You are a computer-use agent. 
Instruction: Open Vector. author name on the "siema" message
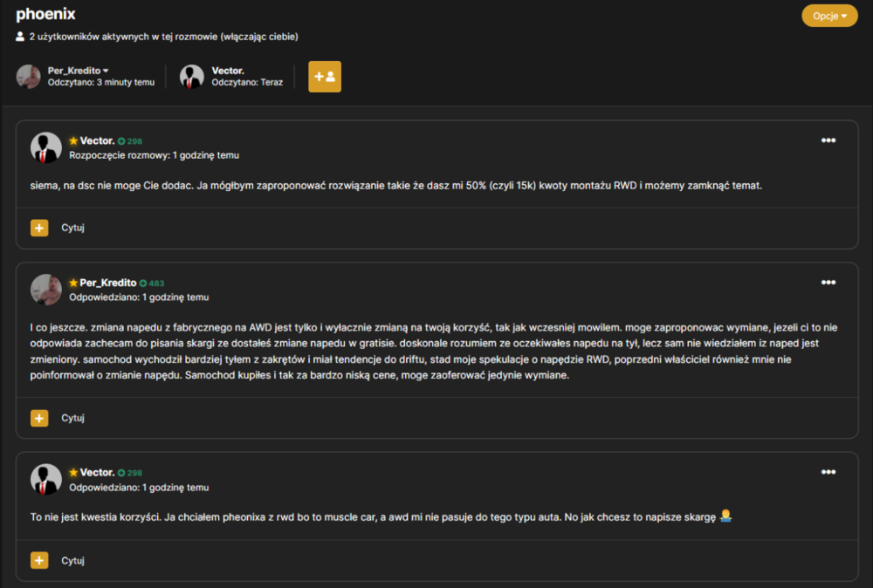pyautogui.click(x=98, y=140)
